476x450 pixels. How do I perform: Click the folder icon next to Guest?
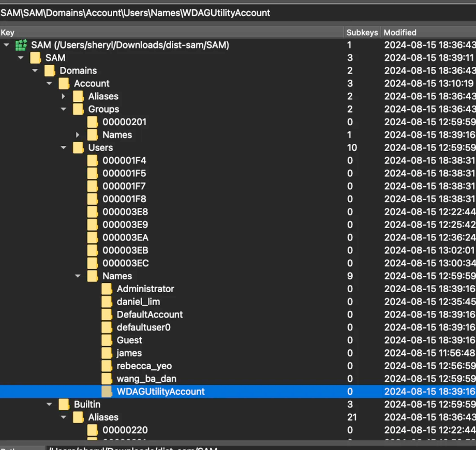coord(107,340)
